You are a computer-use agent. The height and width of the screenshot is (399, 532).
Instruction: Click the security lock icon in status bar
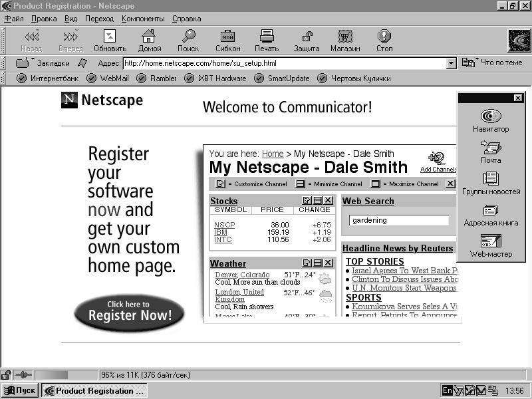click(7, 375)
